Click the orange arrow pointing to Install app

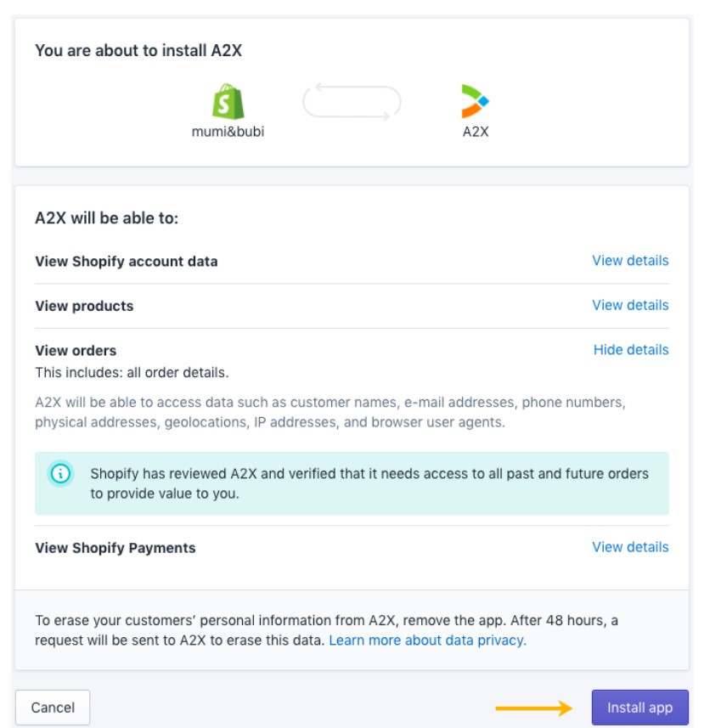534,708
